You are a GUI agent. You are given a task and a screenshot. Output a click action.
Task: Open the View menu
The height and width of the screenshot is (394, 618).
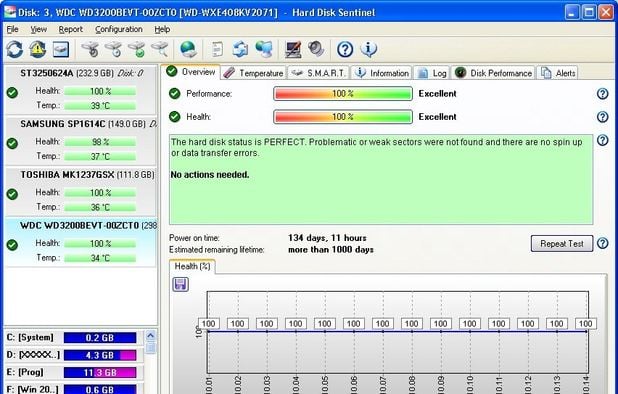(39, 29)
